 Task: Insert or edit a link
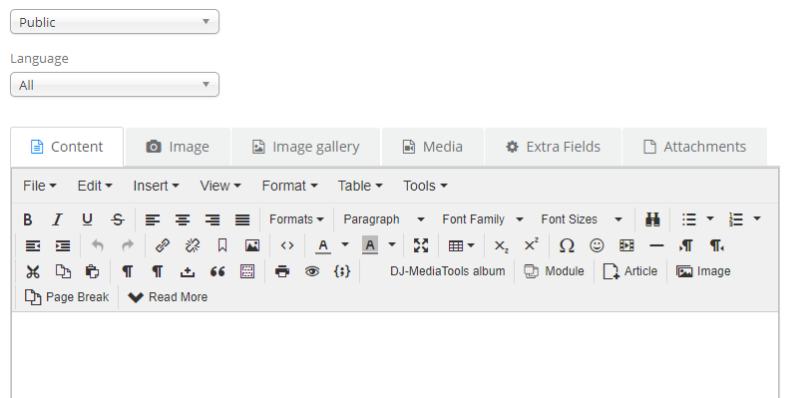coord(162,246)
